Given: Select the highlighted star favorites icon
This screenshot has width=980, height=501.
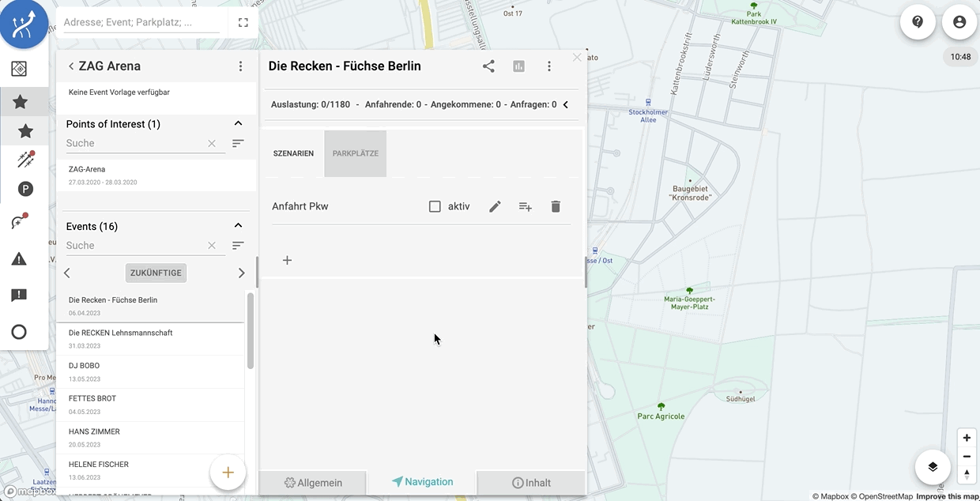Looking at the screenshot, I should 21,102.
